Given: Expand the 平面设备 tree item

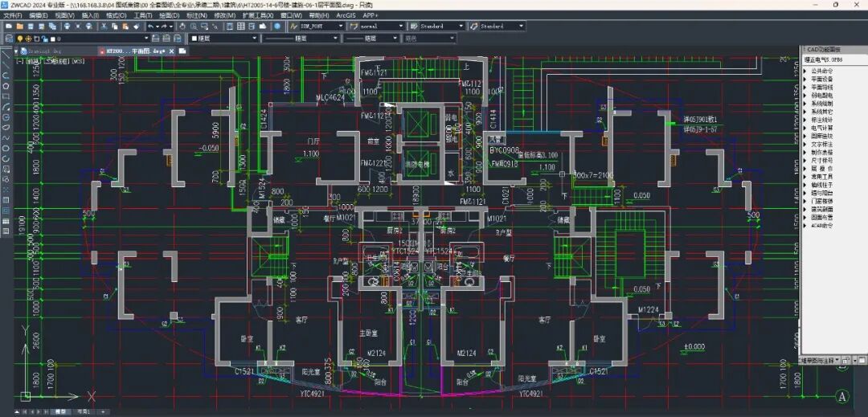Looking at the screenshot, I should click(x=806, y=80).
